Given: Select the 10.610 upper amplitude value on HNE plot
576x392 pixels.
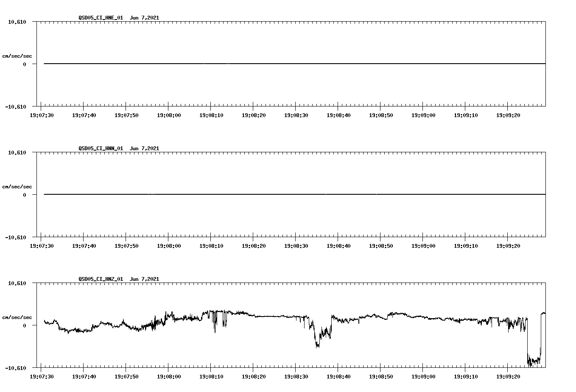Looking at the screenshot, I should (16, 21).
